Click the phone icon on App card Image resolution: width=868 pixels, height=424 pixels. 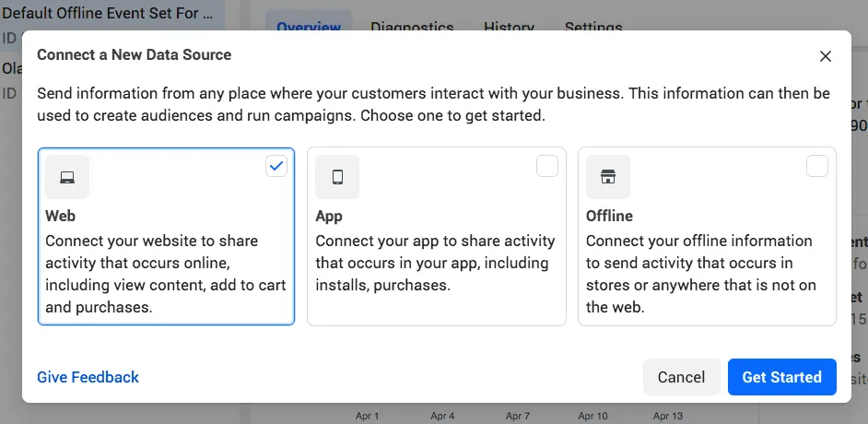click(x=337, y=177)
